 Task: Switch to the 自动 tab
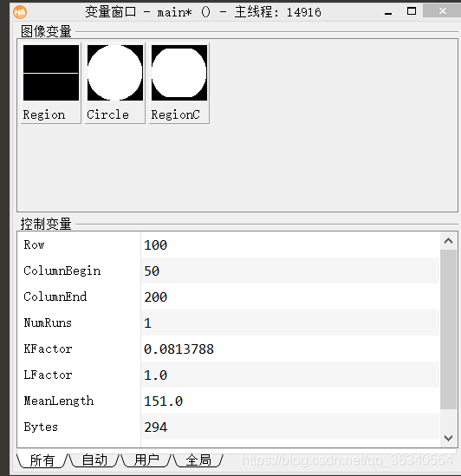[x=94, y=460]
